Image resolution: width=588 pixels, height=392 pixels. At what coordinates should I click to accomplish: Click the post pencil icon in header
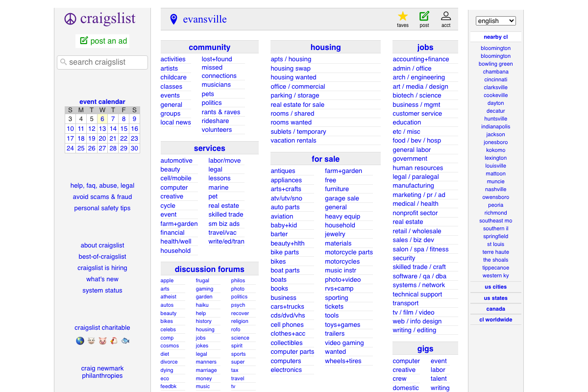(424, 16)
